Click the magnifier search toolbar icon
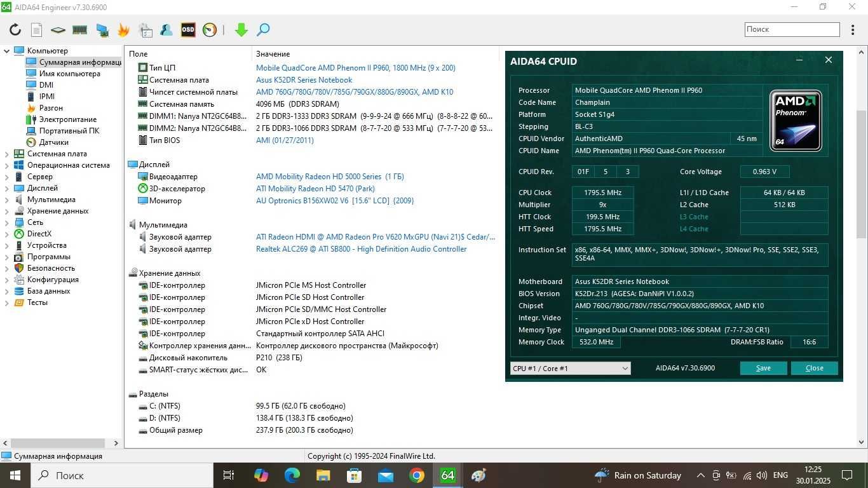Screen dimensions: 868x488 tap(263, 29)
